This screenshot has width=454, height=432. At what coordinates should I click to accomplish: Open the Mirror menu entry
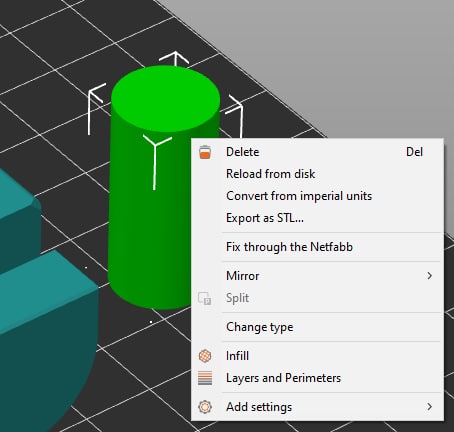pyautogui.click(x=317, y=276)
